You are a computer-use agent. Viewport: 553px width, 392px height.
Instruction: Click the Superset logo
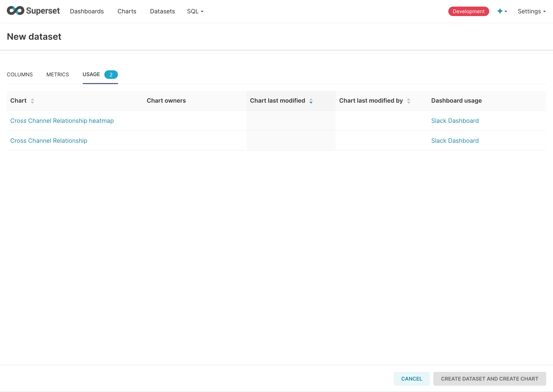coord(33,11)
